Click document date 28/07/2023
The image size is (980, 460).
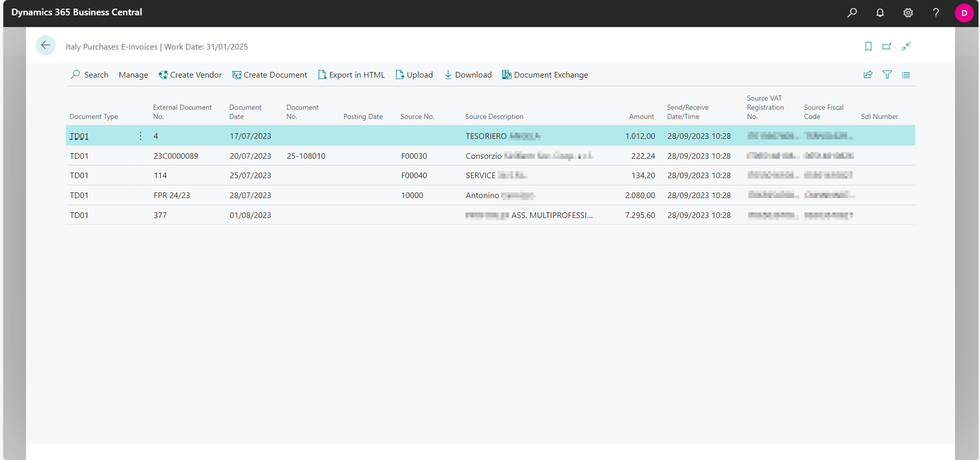(x=250, y=195)
